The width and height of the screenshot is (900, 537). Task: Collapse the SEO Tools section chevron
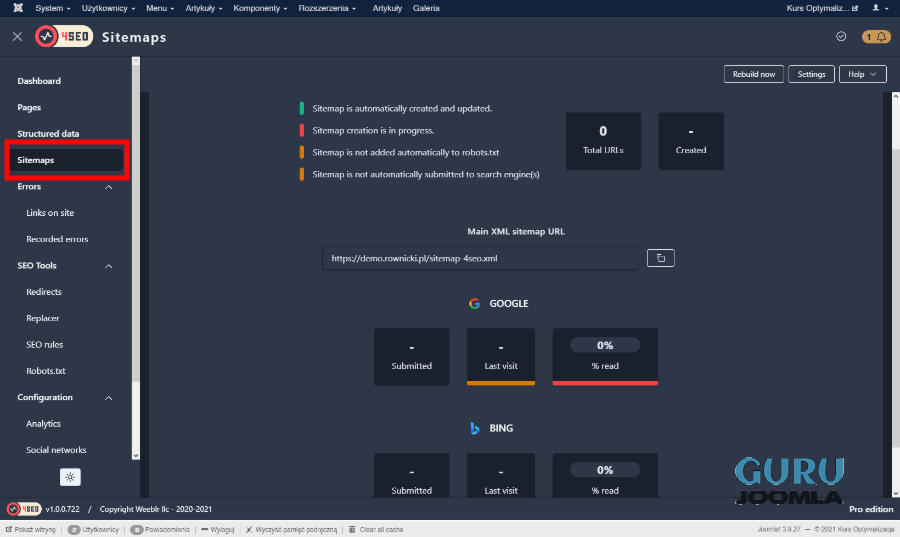[108, 266]
